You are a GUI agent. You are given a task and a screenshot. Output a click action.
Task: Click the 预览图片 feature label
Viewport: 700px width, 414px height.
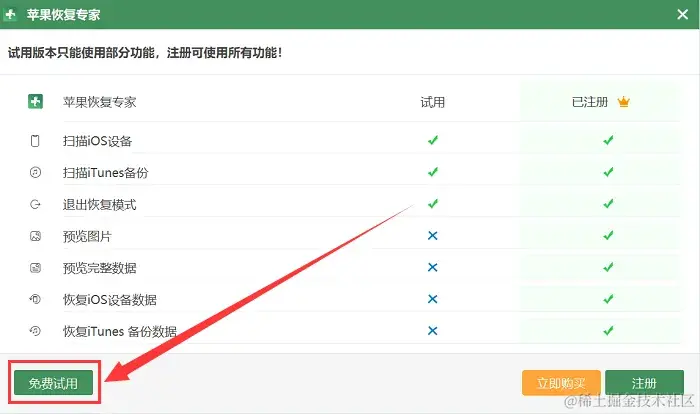(87, 236)
